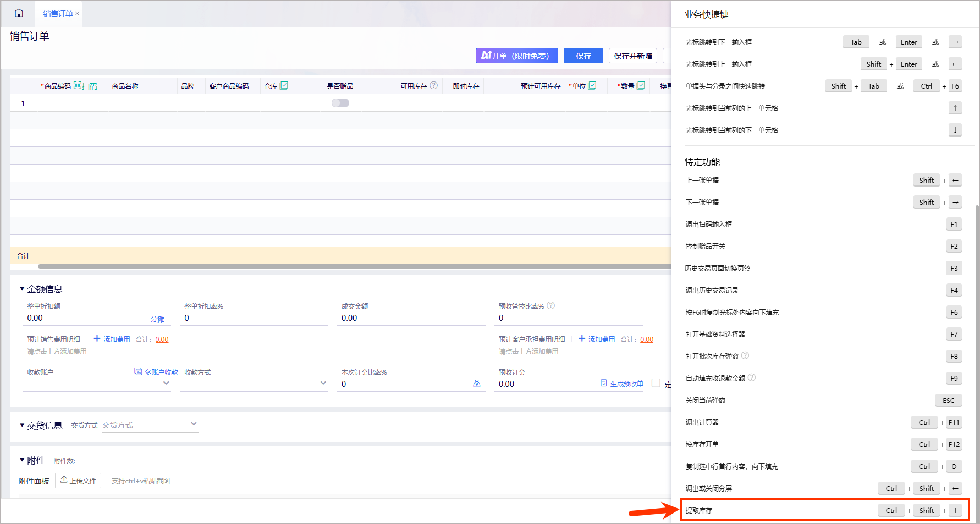Viewport: 980px width, 524px height.
Task: Select the 特定功能 heading
Action: pyautogui.click(x=702, y=162)
